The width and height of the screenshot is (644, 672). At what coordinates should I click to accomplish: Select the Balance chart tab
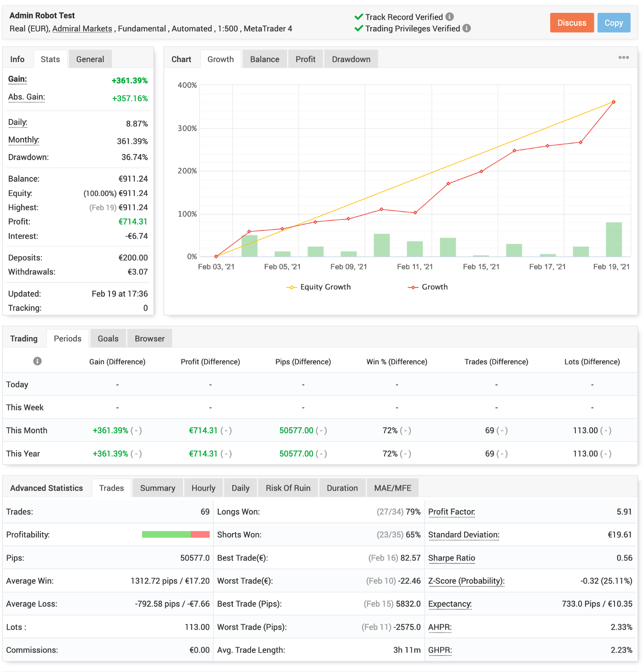tap(264, 59)
